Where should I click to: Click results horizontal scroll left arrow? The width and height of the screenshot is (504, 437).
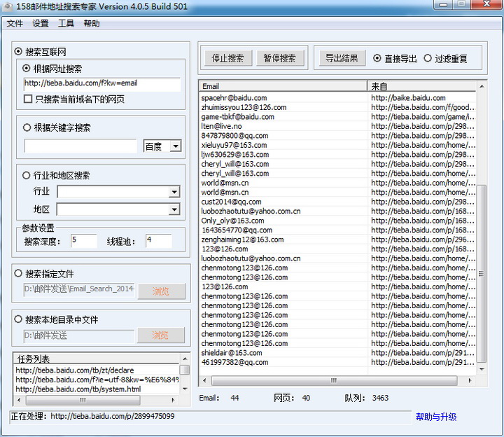coord(204,380)
